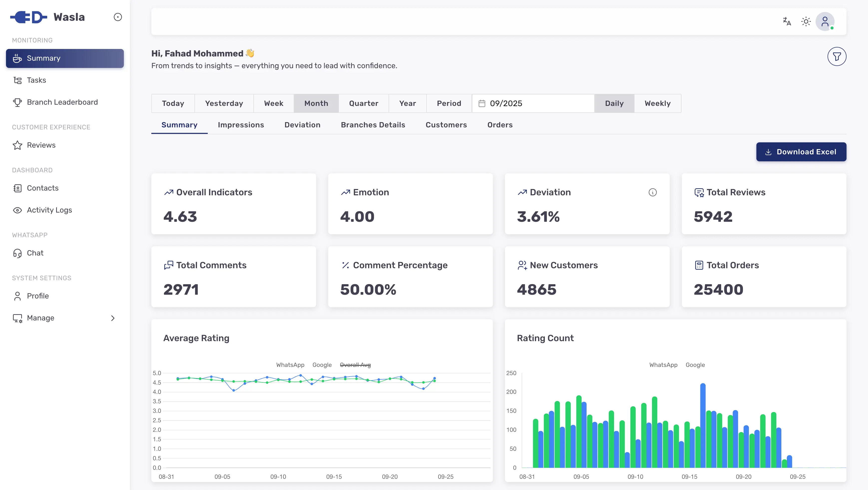Select the Yesterday range button

tap(224, 103)
